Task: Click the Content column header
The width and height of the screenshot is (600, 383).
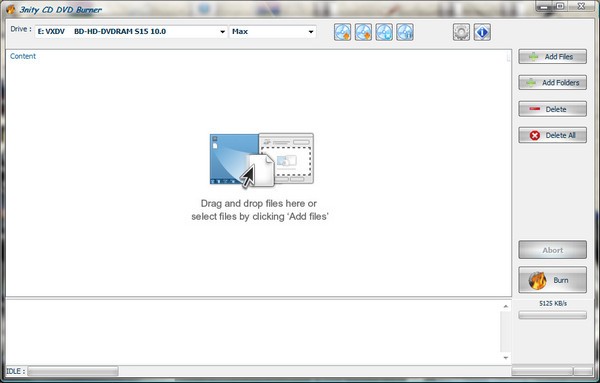Action: (23, 56)
